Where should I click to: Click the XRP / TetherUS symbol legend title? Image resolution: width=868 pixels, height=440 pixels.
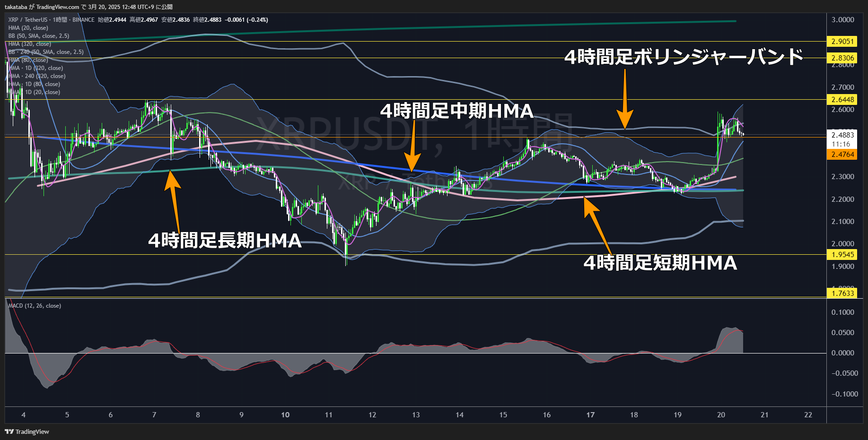click(51, 20)
